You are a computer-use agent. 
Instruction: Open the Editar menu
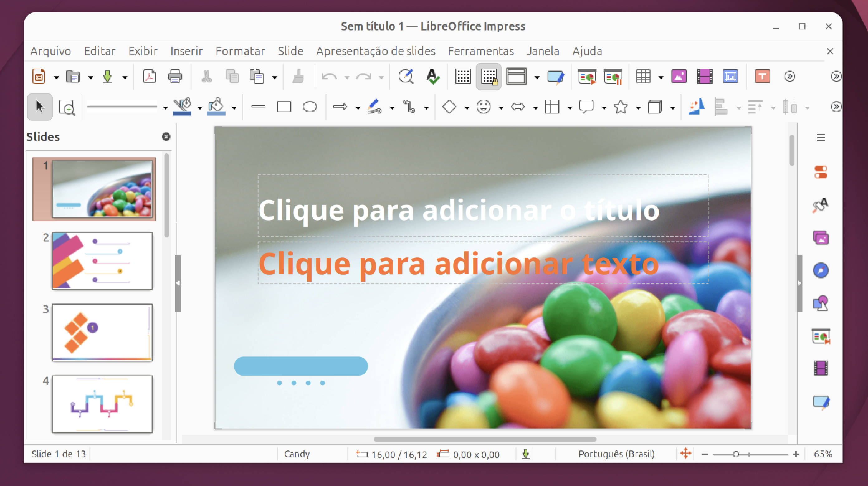[99, 51]
